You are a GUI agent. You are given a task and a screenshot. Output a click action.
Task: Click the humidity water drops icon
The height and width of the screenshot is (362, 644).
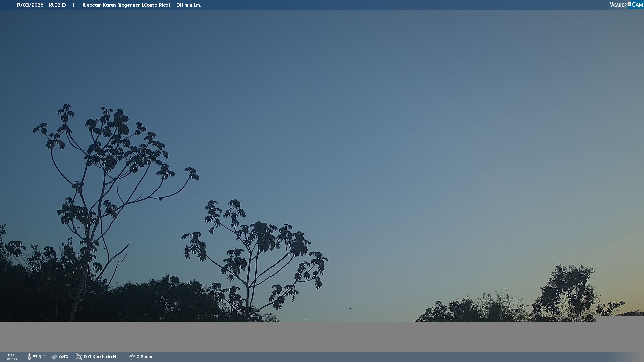click(x=55, y=357)
